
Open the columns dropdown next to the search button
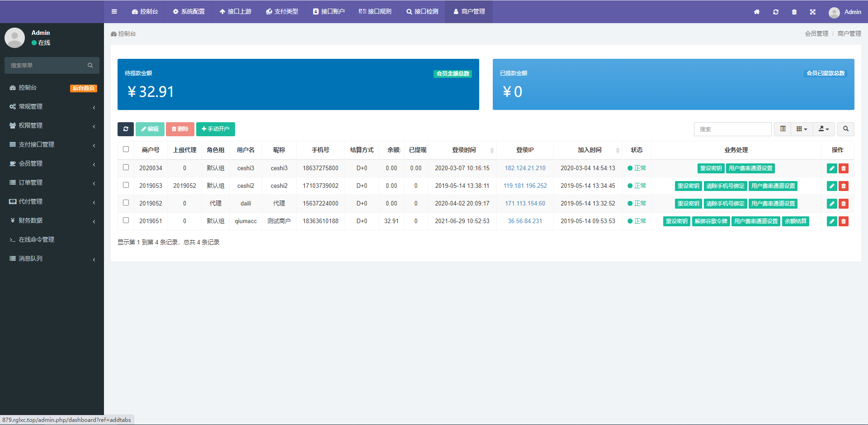point(801,129)
